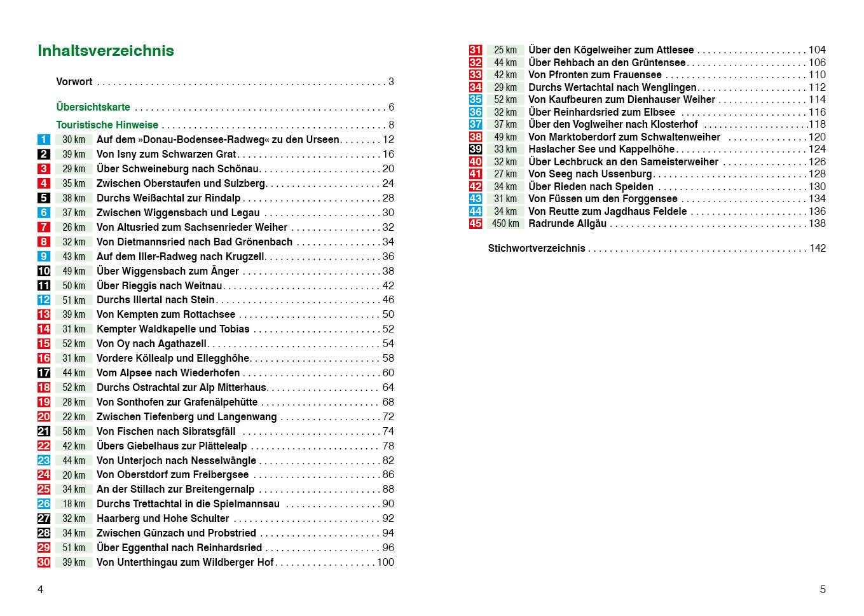Viewport: 864px width, 616px height.
Task: Open the Vorwort entry
Action: (74, 82)
